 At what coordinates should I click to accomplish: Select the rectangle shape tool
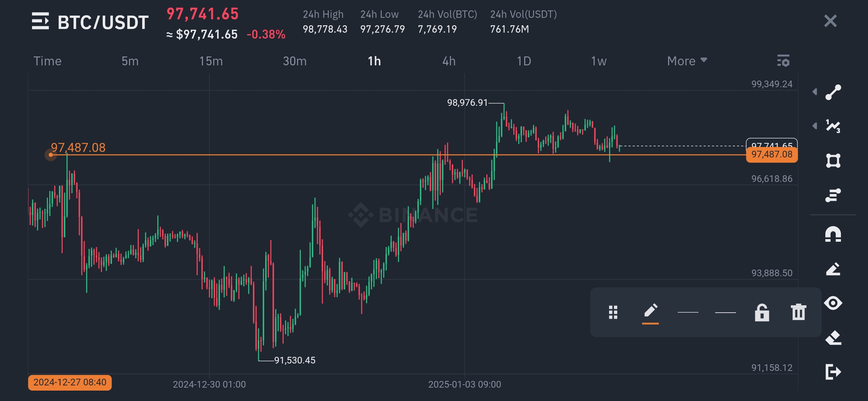833,160
